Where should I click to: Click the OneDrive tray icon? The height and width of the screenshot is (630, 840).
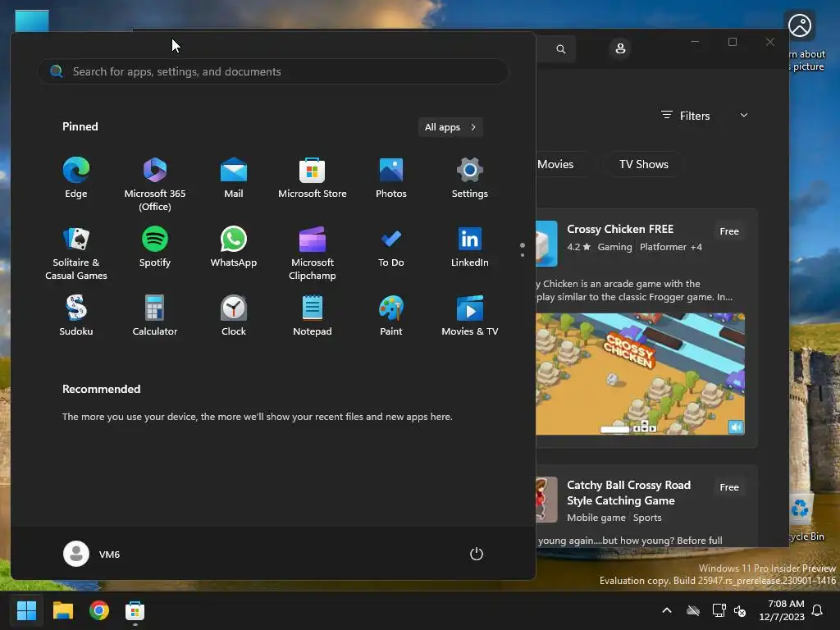click(692, 610)
